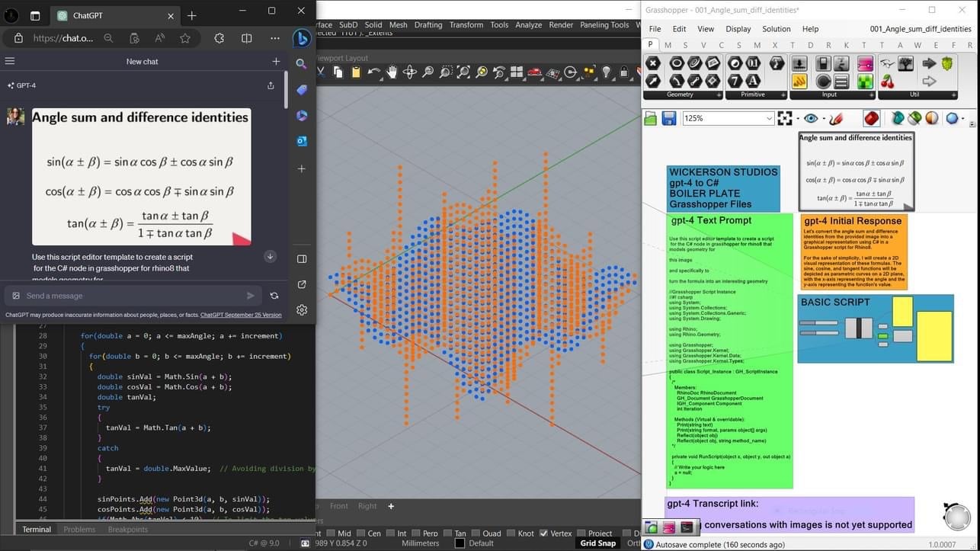Click the Pan hand tool in Rhino toolbar
Viewport: 980px width, 551px height.
[392, 72]
